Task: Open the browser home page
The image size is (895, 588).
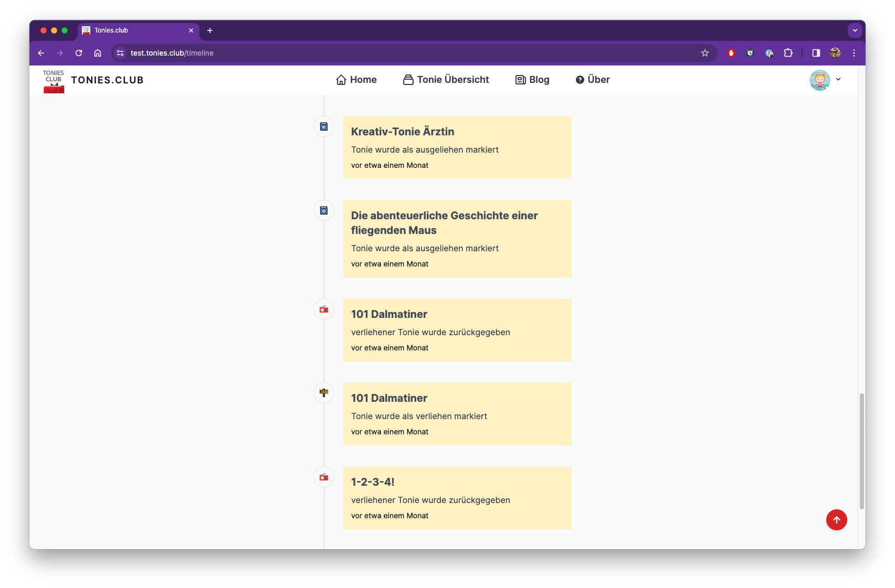Action: [x=98, y=53]
